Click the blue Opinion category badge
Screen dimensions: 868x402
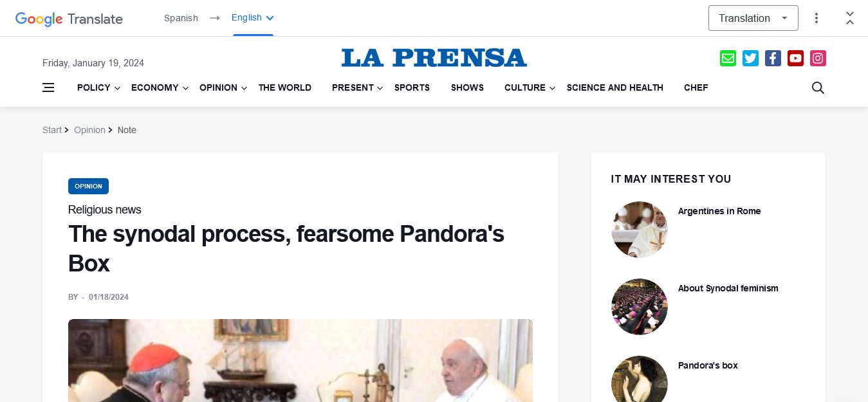(88, 186)
